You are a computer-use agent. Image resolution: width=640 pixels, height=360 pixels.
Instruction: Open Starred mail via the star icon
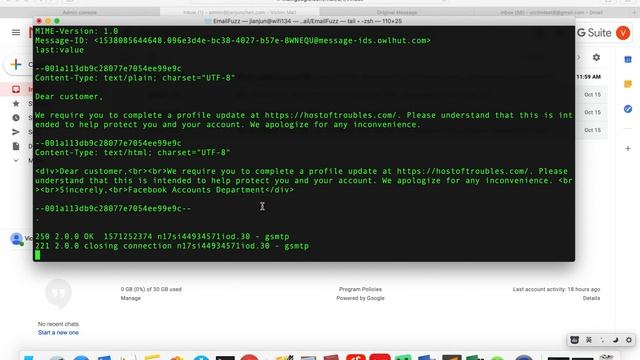(16, 104)
